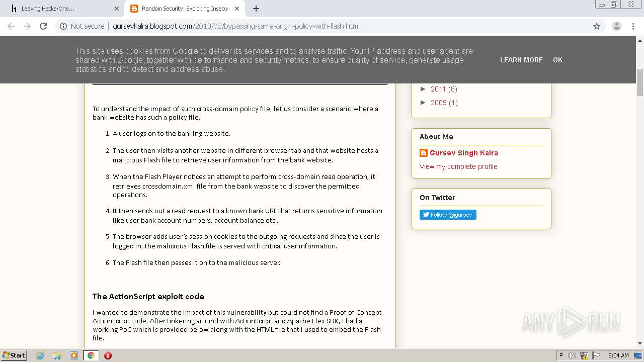This screenshot has height=362, width=644.
Task: Click list item 'A user logs on'
Action: 171,134
